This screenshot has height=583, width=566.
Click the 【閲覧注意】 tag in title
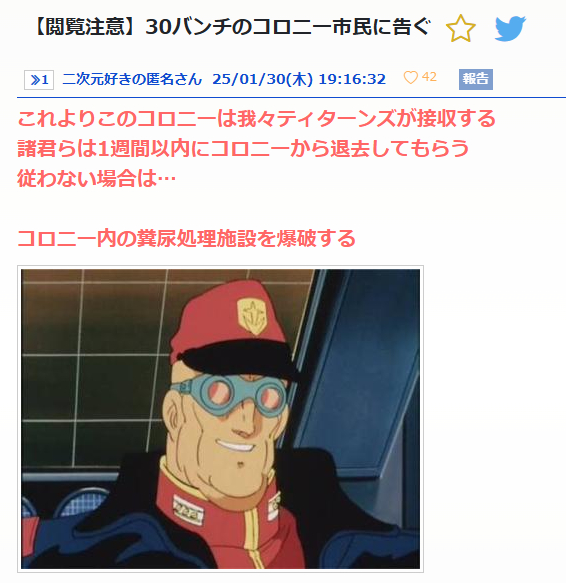click(x=89, y=27)
